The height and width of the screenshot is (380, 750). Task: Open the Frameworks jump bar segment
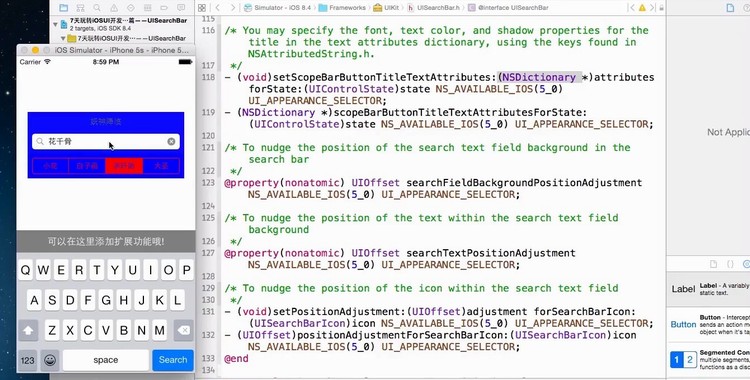[342, 8]
